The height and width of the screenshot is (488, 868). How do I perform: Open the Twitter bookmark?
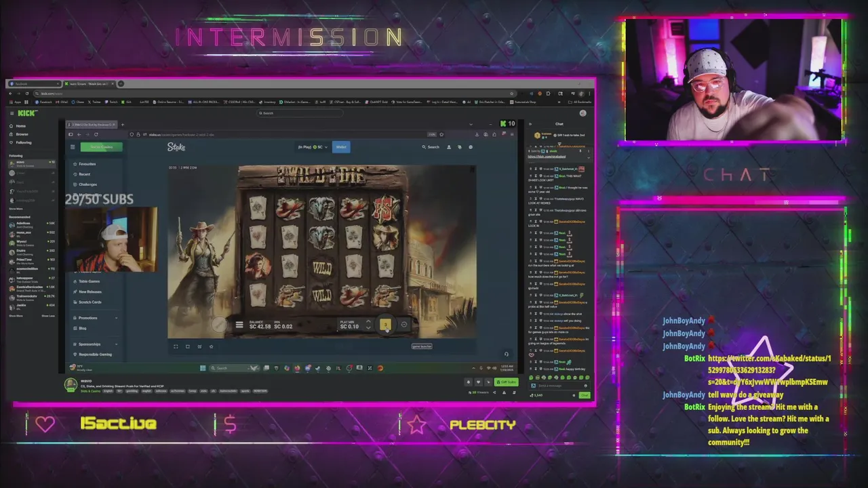[95, 102]
